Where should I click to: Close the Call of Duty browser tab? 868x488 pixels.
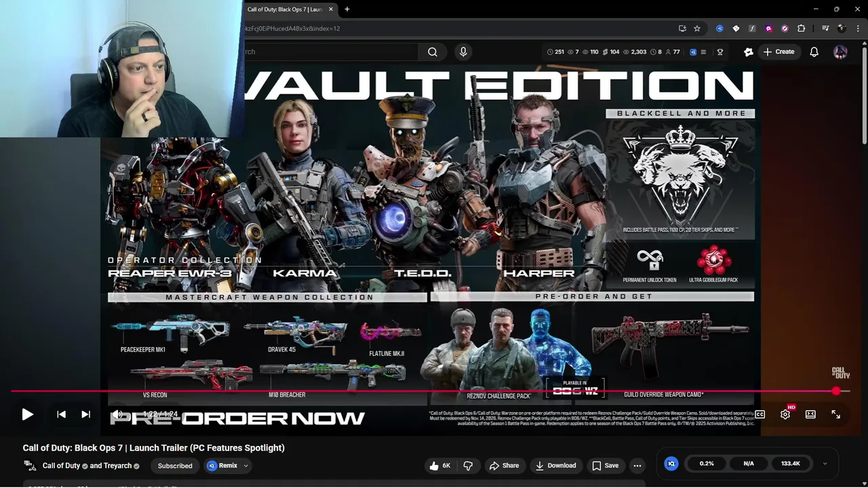point(331,9)
